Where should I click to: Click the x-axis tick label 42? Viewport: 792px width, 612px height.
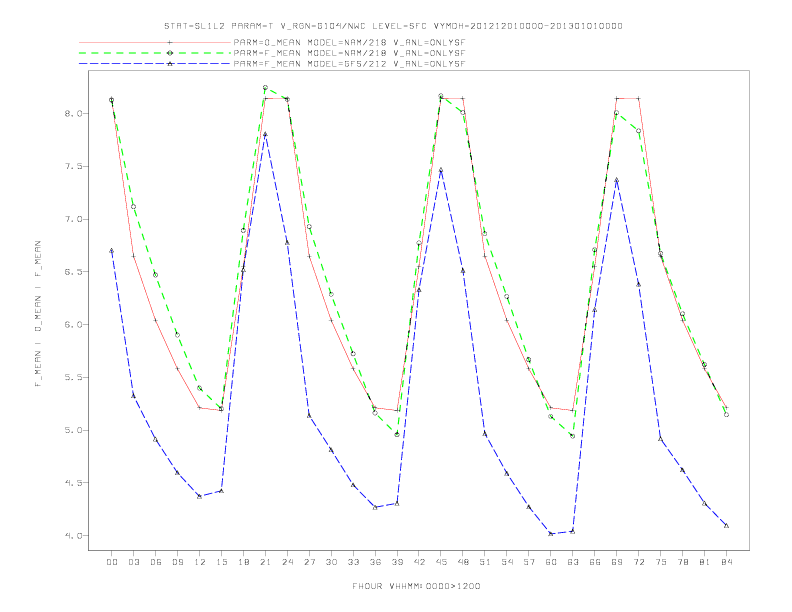coord(419,562)
